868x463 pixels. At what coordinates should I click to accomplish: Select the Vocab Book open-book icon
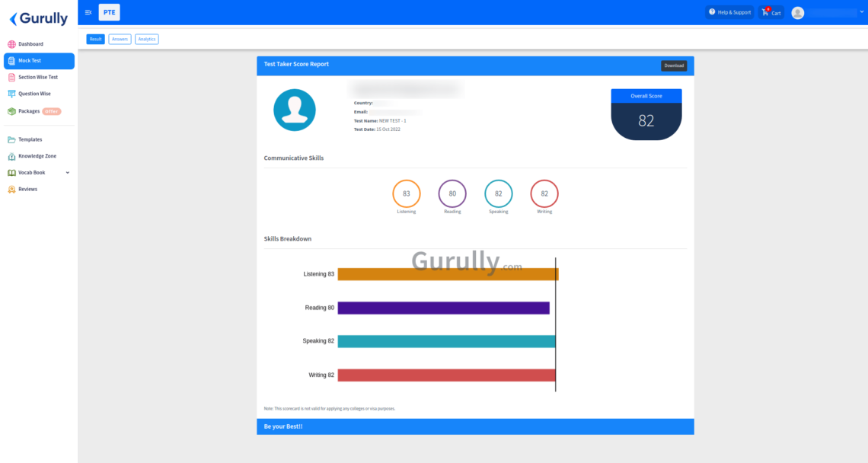11,172
